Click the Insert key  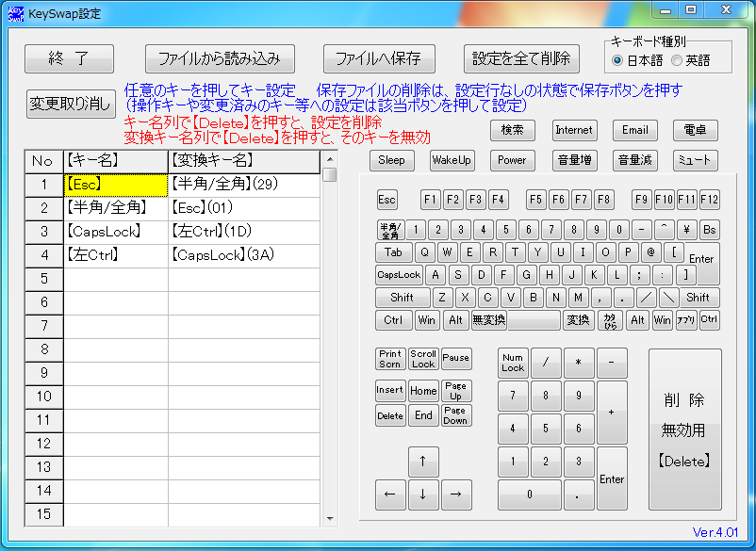click(390, 390)
